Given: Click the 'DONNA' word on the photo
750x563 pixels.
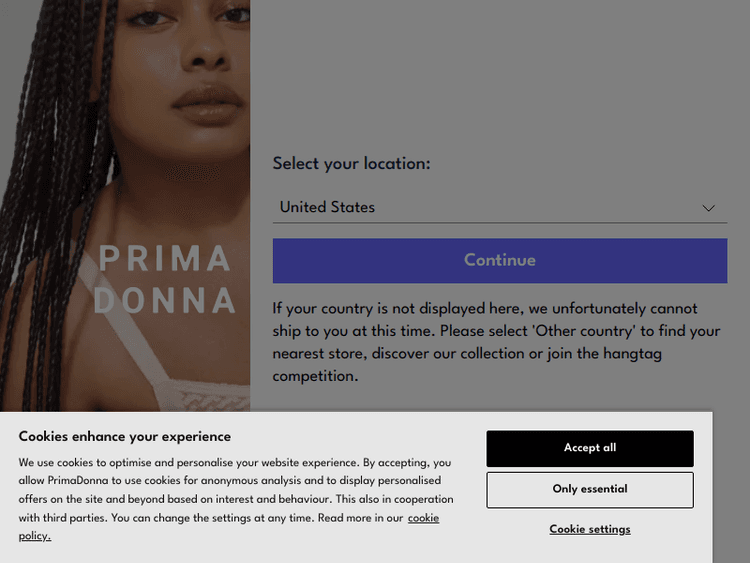Looking at the screenshot, I should pyautogui.click(x=166, y=300).
